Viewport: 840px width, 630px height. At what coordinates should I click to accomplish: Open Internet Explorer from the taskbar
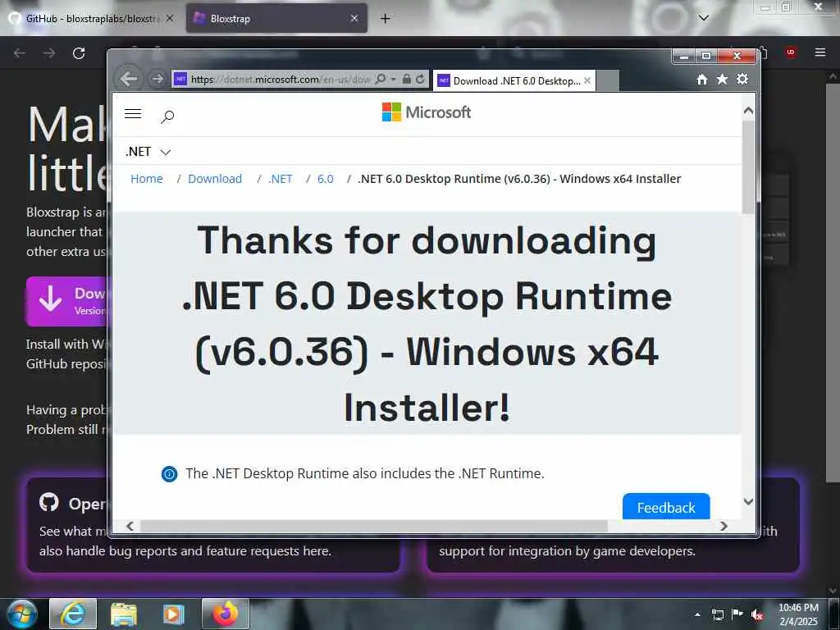(x=73, y=614)
